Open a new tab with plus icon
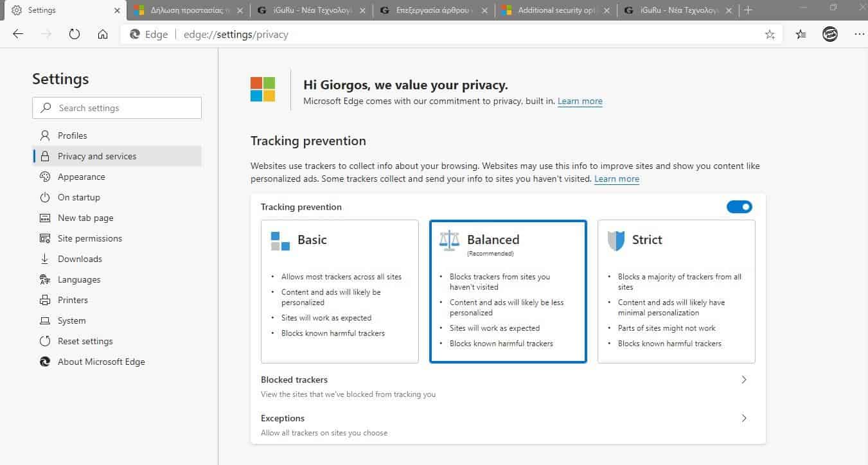 [748, 10]
